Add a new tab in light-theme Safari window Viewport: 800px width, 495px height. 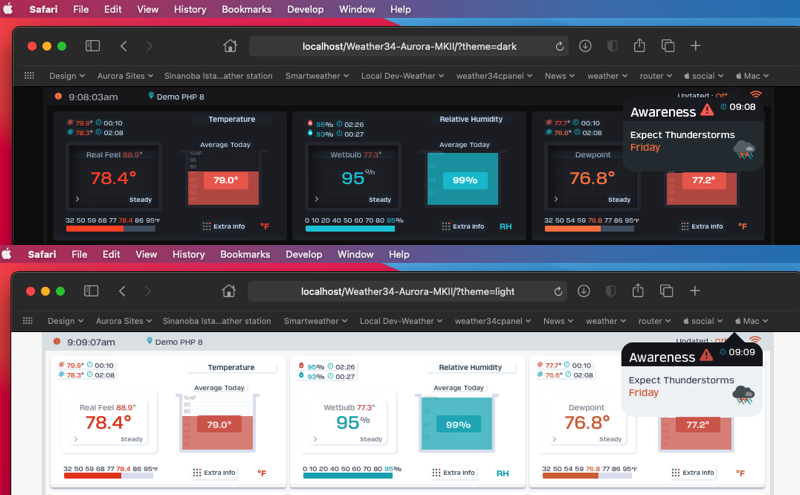694,291
